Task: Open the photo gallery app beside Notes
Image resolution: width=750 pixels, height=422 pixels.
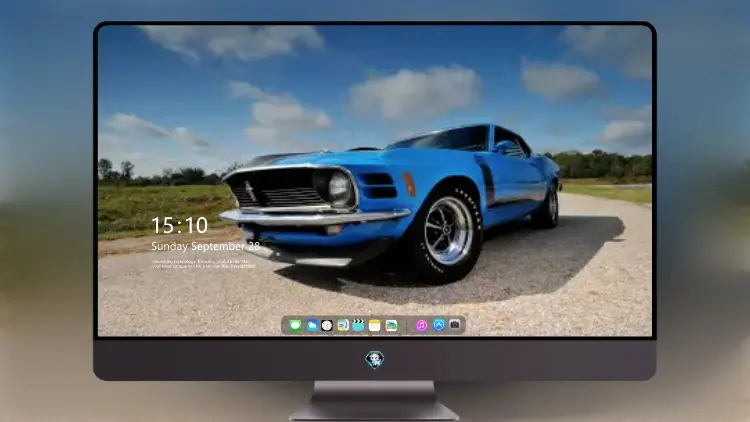Action: tap(391, 325)
